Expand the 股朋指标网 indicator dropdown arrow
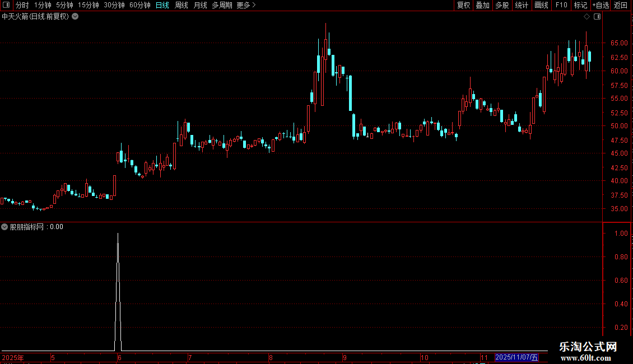This screenshot has width=633, height=364. pyautogui.click(x=4, y=227)
